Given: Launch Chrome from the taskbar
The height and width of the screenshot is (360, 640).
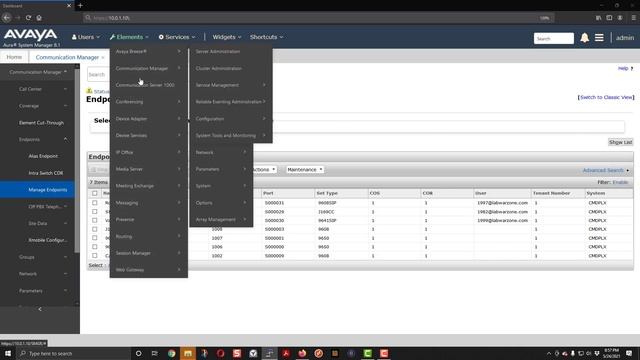Looking at the screenshot, I should (x=171, y=353).
